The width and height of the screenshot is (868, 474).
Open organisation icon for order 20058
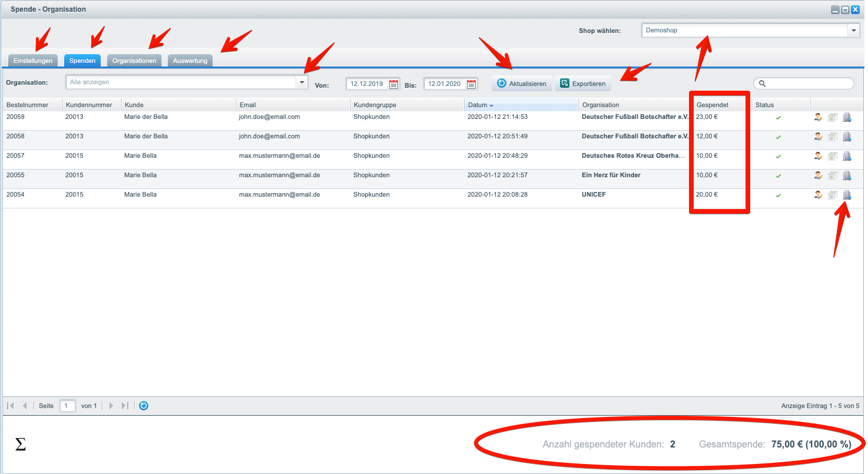(847, 137)
